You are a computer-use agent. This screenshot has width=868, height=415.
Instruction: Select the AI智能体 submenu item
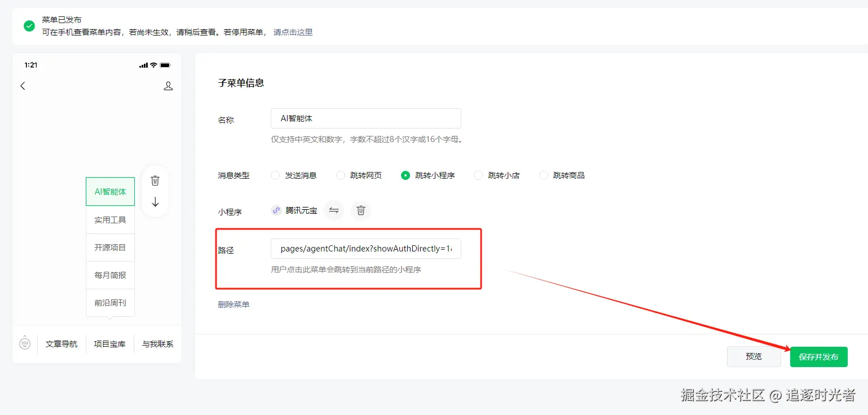(111, 192)
